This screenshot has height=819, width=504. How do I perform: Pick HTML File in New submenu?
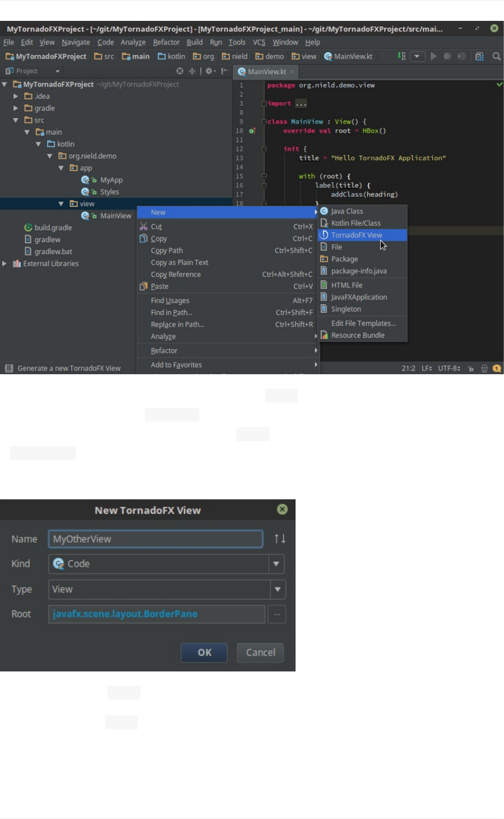(362, 285)
